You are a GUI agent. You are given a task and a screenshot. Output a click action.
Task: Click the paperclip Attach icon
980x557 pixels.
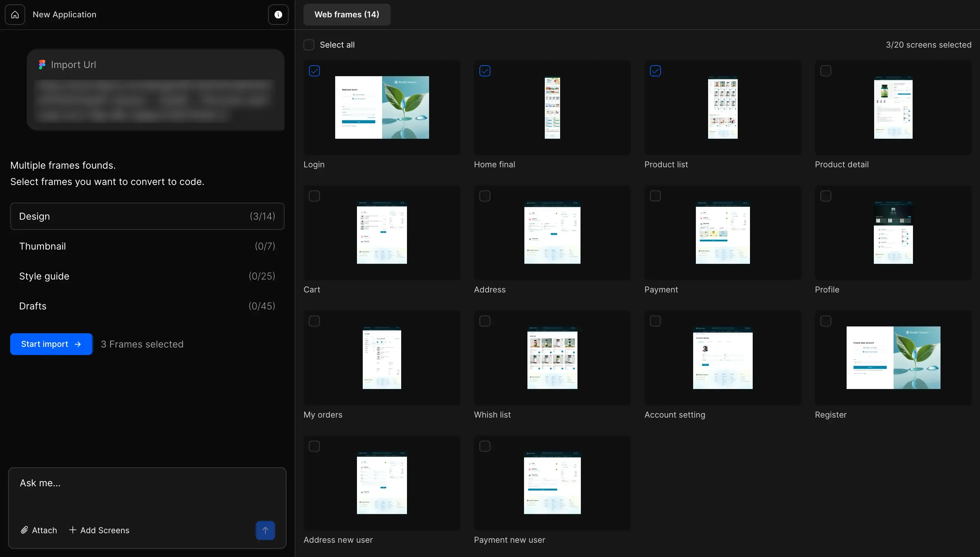coord(24,530)
